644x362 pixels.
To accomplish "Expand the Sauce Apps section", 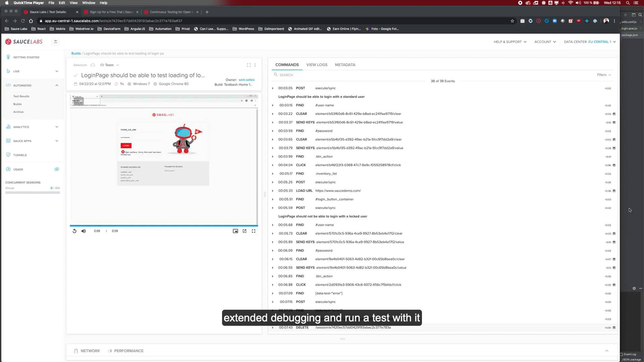I will point(57,141).
